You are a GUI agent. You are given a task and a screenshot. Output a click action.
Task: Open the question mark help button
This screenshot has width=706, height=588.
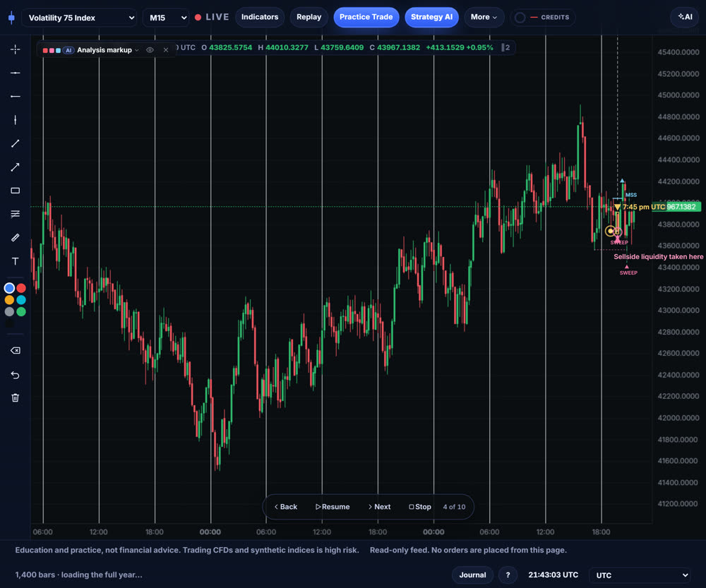pyautogui.click(x=508, y=575)
